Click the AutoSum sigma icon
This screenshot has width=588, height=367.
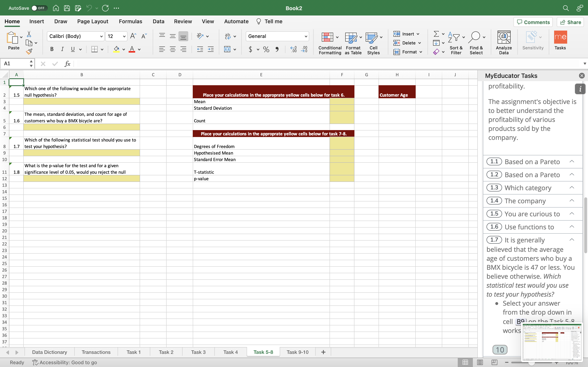436,34
